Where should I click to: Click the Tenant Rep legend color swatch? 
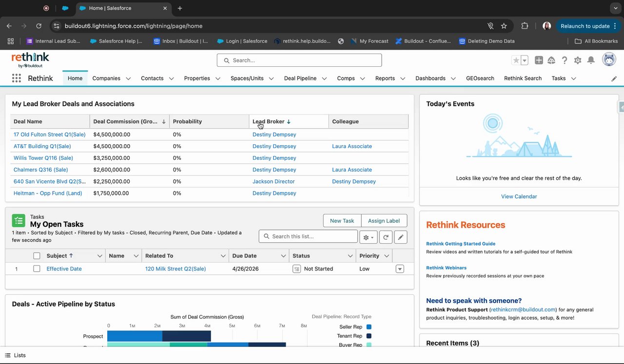tap(369, 336)
